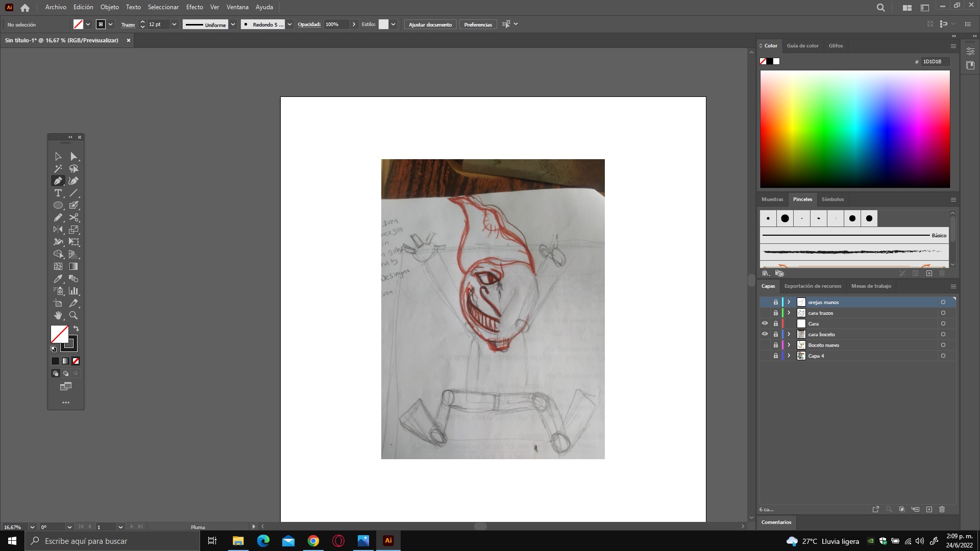Show the orejas manos layer
Image resolution: width=980 pixels, height=551 pixels.
pos(765,303)
